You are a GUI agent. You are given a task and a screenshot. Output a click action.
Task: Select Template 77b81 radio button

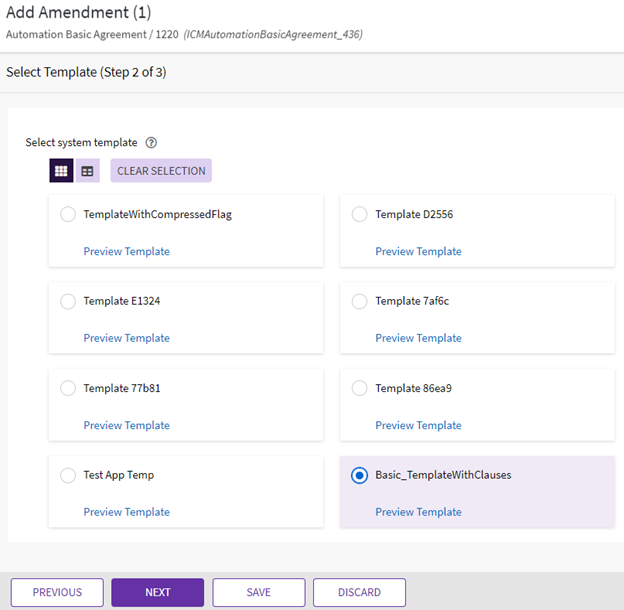[68, 388]
